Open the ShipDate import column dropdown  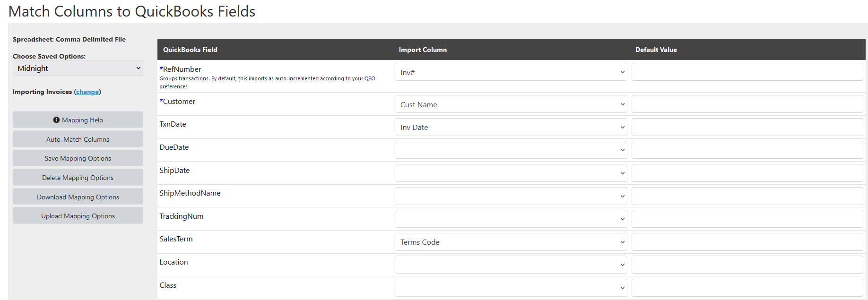point(512,173)
